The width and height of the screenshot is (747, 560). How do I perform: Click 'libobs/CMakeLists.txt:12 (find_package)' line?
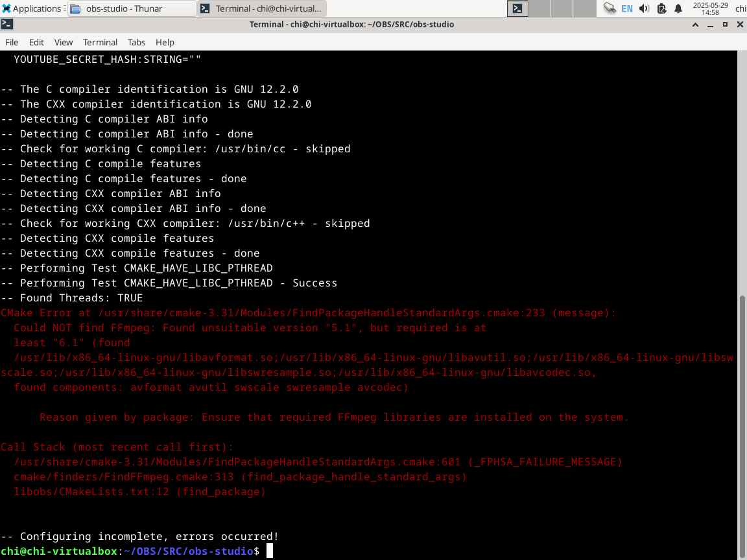tap(139, 491)
